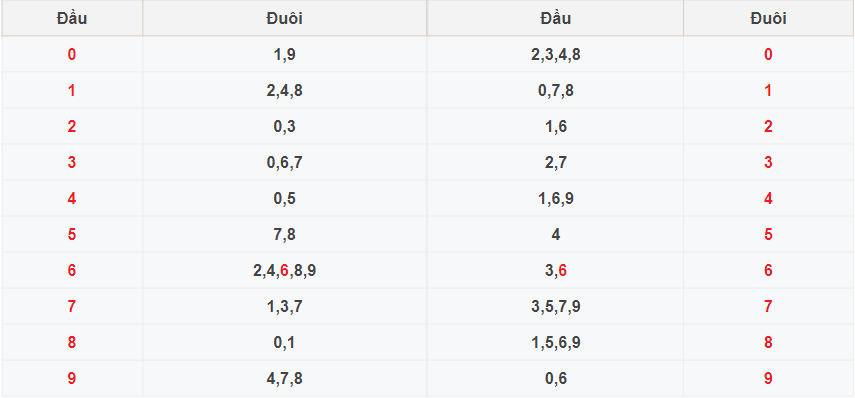Click the first Đuôi column header
Viewport: 855px width, 398px height.
pyautogui.click(x=284, y=19)
